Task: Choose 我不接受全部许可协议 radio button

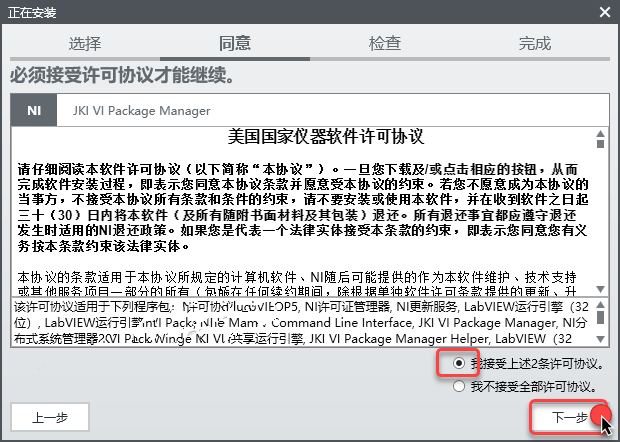Action: pyautogui.click(x=459, y=386)
